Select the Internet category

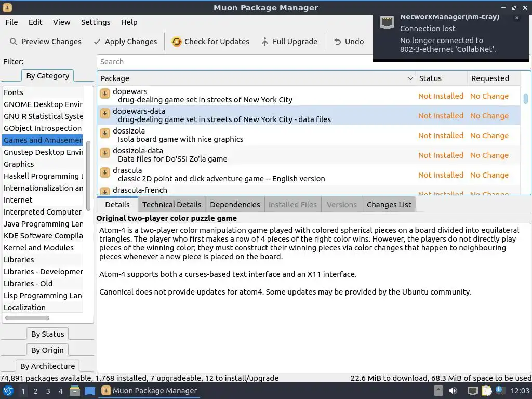pos(43,200)
